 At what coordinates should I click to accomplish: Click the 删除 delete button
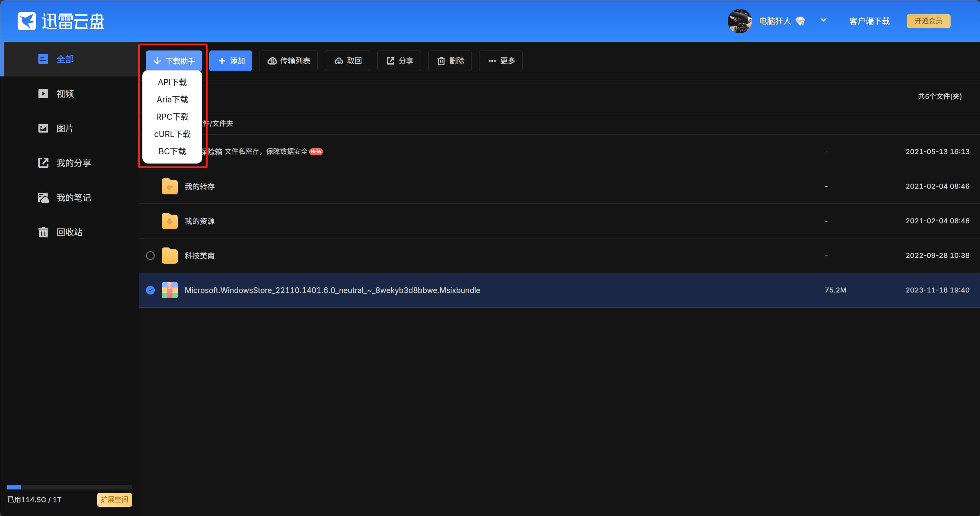[450, 61]
